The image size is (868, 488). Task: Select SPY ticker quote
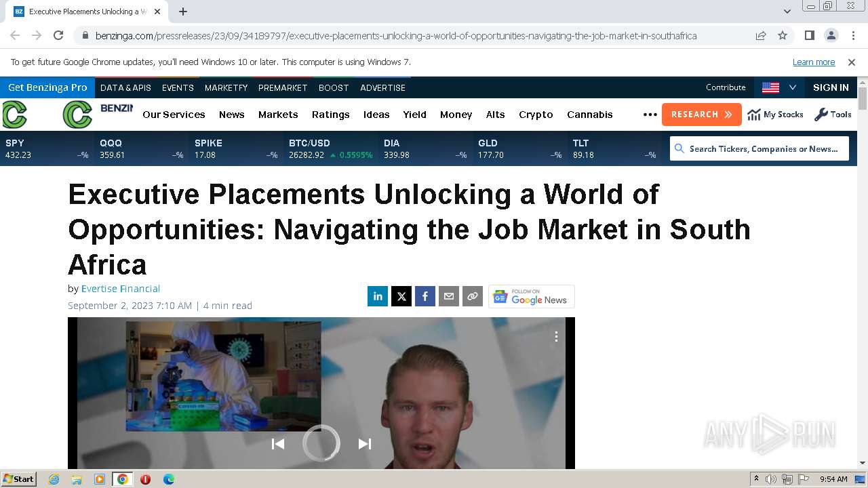(x=47, y=148)
